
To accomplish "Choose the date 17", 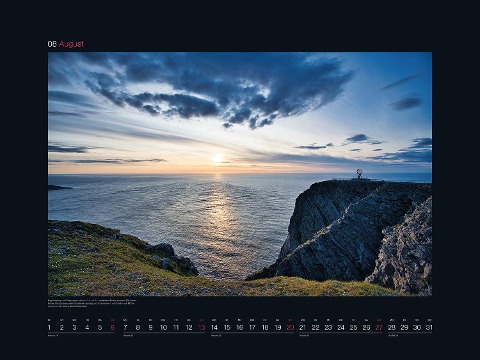I will pos(252,327).
